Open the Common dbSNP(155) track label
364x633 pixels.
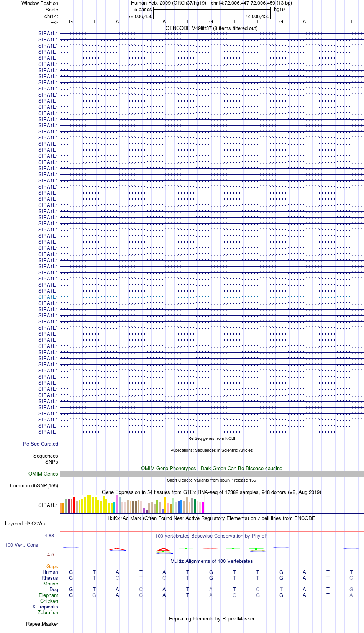(34, 485)
